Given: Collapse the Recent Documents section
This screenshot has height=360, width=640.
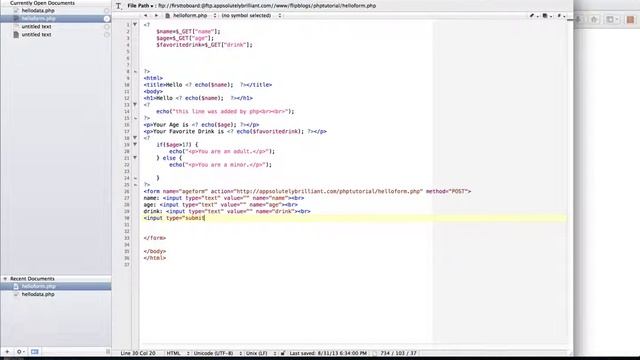Looking at the screenshot, I should (x=5, y=278).
